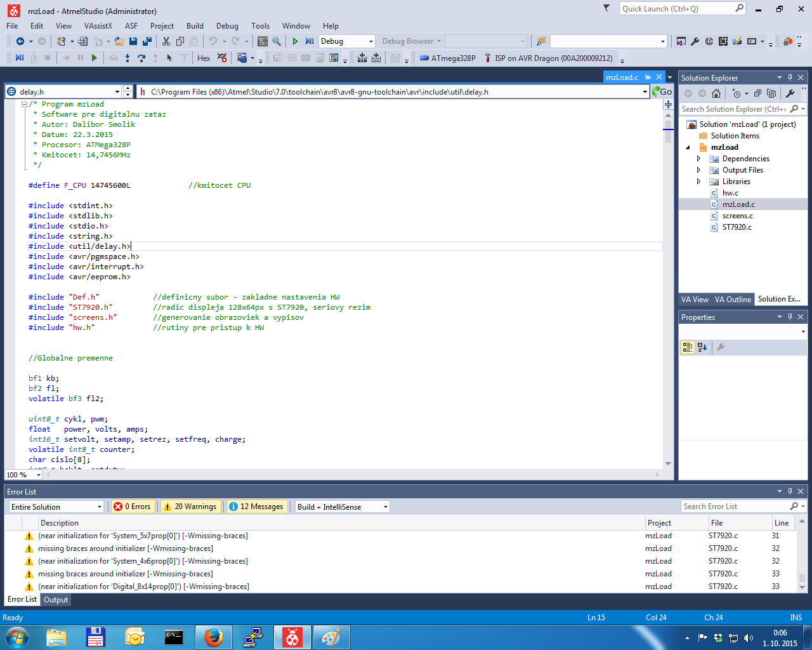The image size is (812, 650).
Task: Expand the Libraries node
Action: (x=699, y=182)
